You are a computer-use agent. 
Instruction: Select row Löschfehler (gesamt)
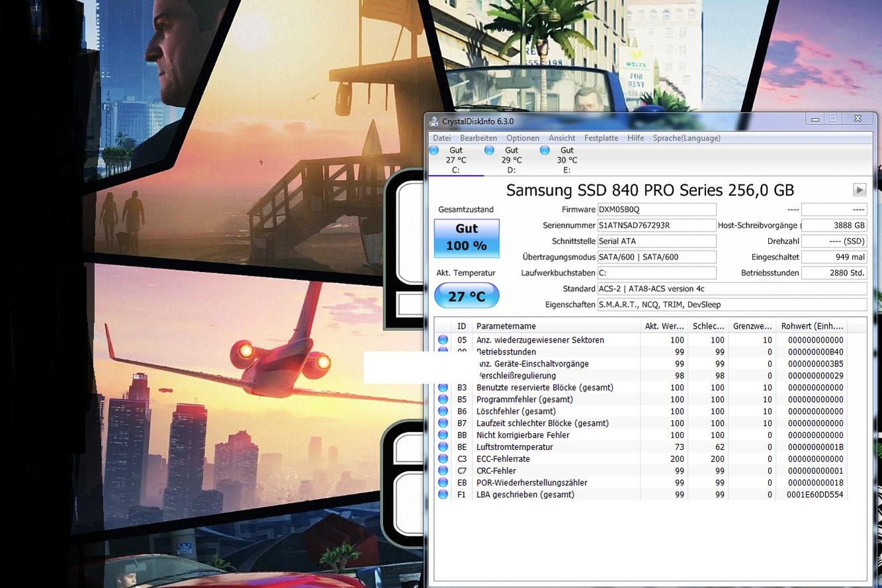(x=640, y=411)
